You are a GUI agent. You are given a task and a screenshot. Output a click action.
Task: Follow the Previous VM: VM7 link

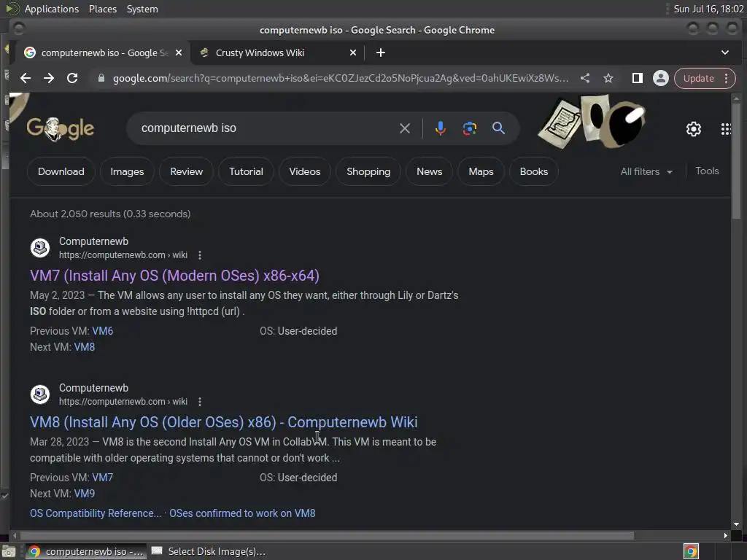(102, 478)
